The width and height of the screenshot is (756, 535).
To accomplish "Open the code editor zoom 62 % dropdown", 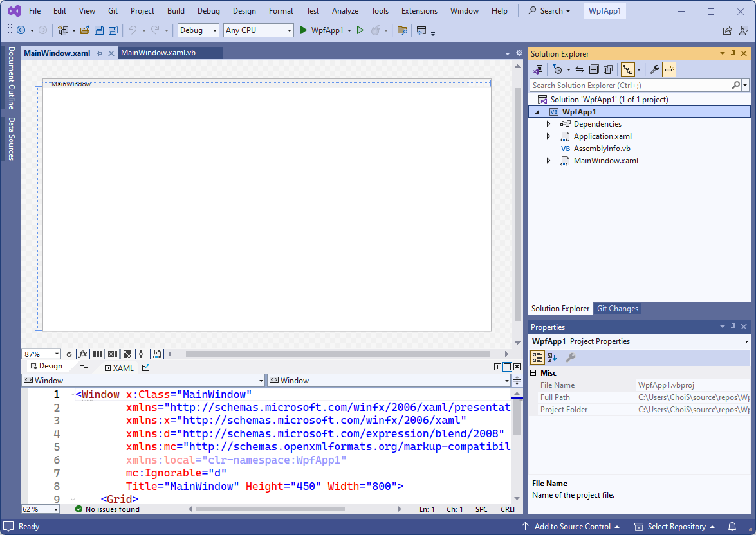I will (x=56, y=509).
